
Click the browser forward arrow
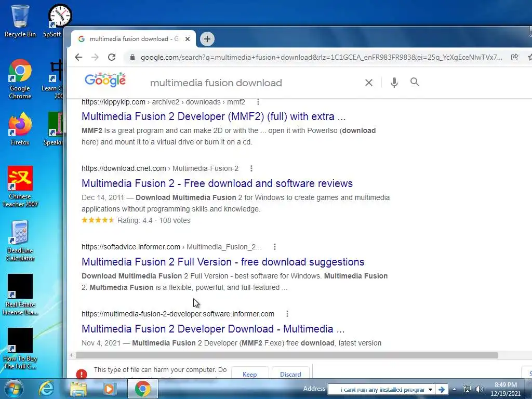(95, 57)
